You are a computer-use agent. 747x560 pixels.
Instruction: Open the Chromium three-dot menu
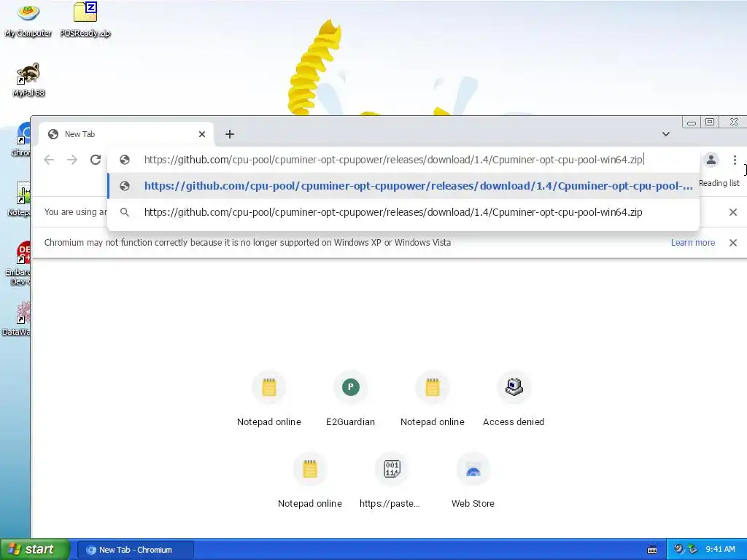click(735, 160)
